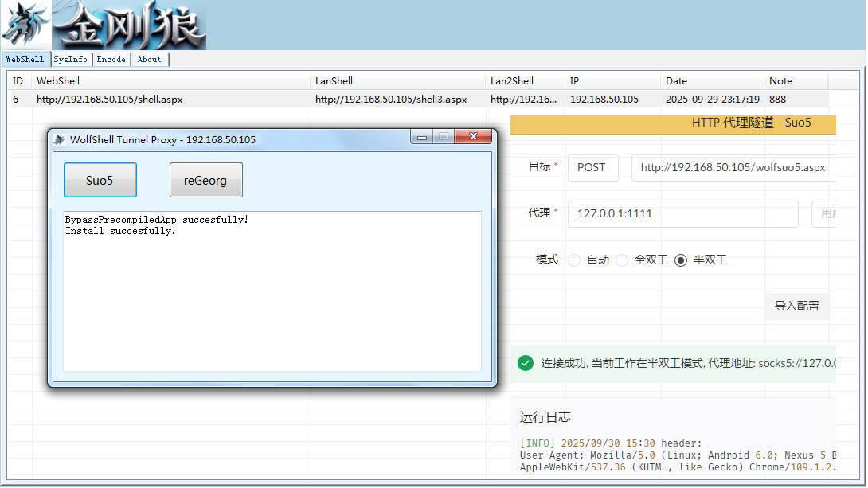This screenshot has height=488, width=868.
Task: Select the 全双工 mode radio button
Action: 622,260
